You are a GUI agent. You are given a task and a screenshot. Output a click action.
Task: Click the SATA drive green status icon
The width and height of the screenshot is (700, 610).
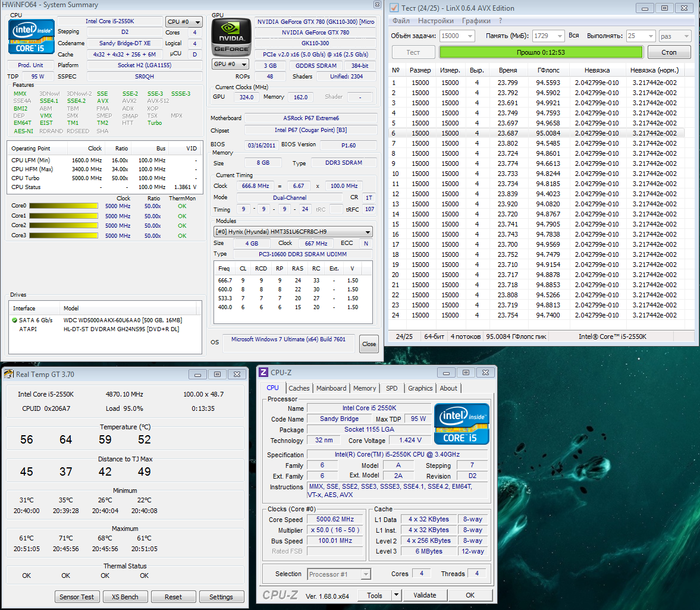14,320
